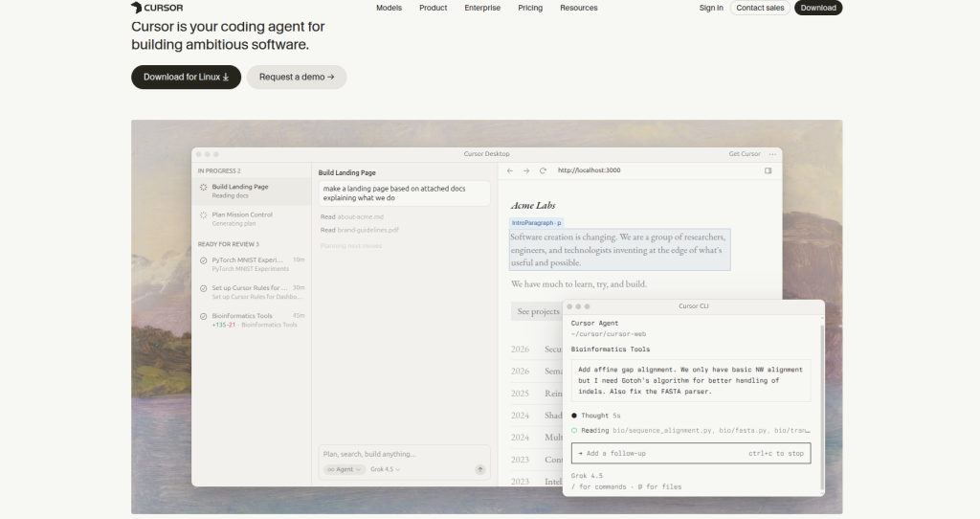The width and height of the screenshot is (980, 519).
Task: Click 'Read about-acme.md' step
Action: (352, 217)
